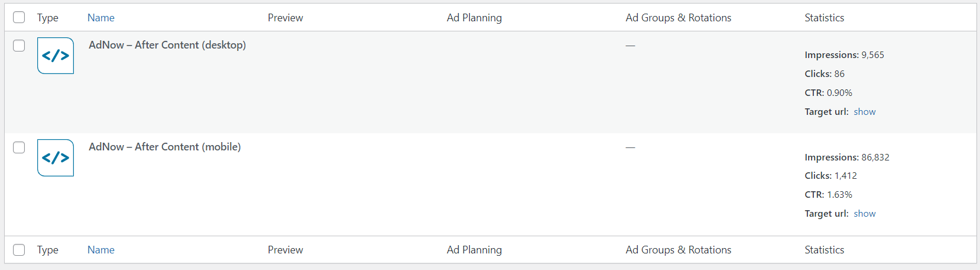980x270 pixels.
Task: Check AdNow After Content (desktop) row
Action: 19,46
